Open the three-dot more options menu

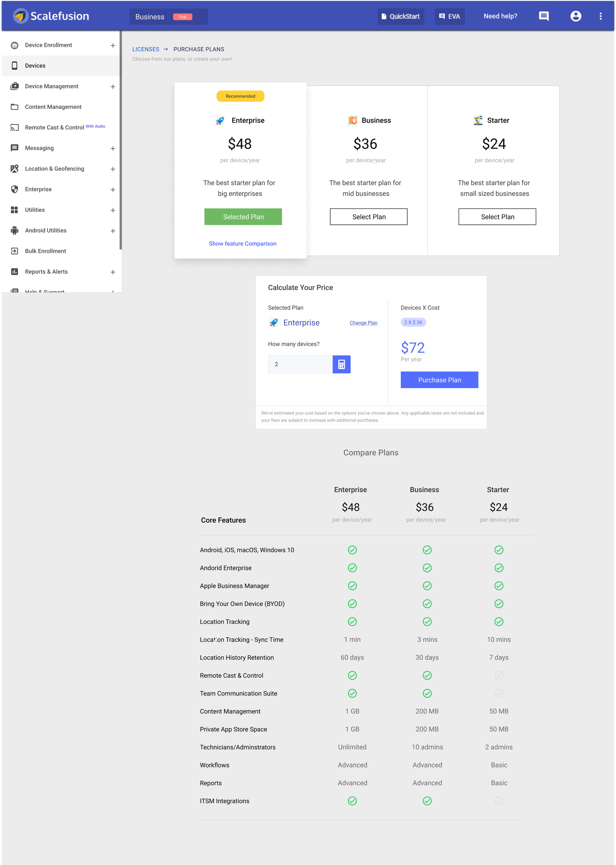click(x=600, y=16)
